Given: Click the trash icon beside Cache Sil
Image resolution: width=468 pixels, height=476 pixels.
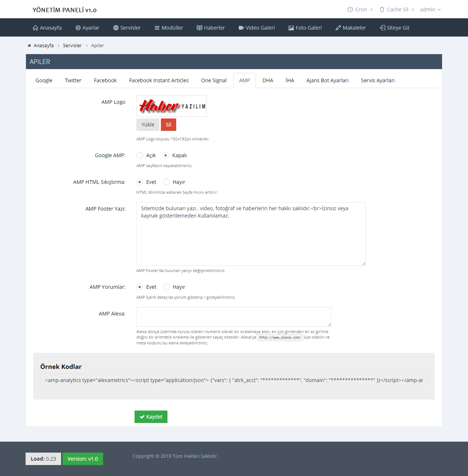Looking at the screenshot, I should (382, 10).
